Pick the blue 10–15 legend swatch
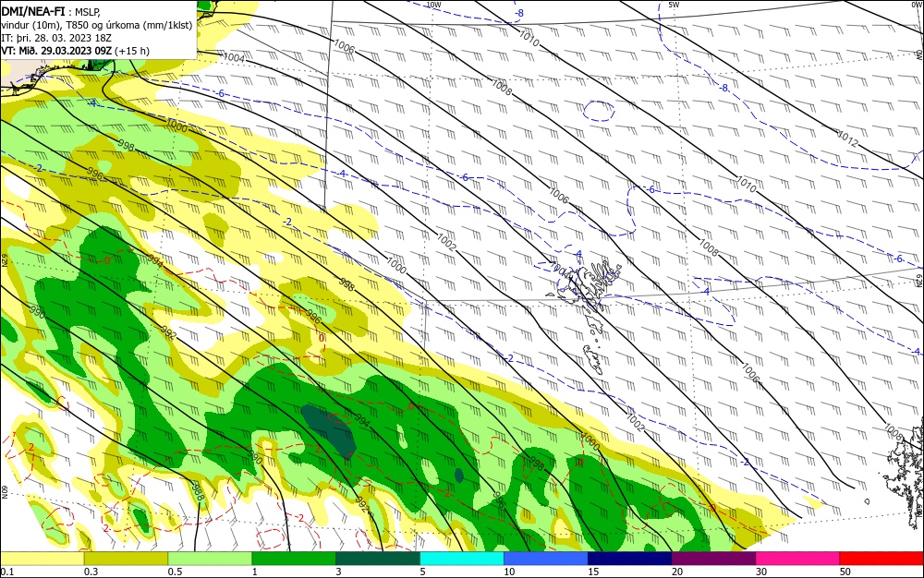This screenshot has width=924, height=578. [546, 559]
